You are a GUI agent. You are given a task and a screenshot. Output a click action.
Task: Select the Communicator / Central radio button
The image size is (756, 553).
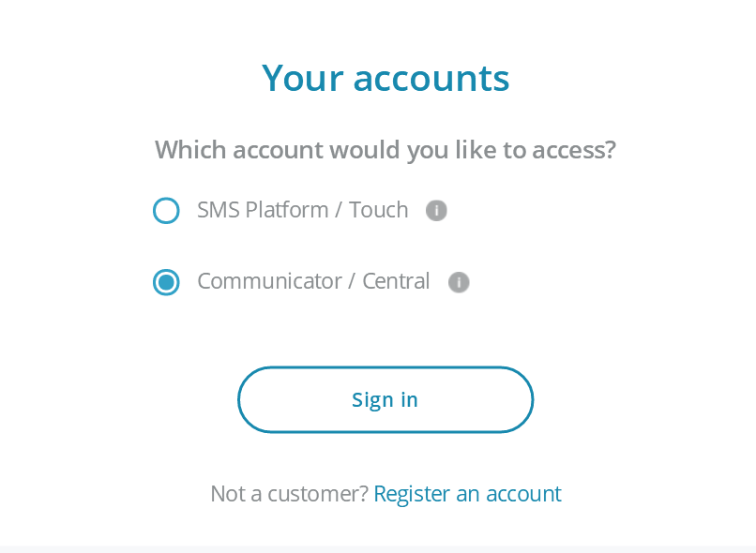[x=166, y=282]
